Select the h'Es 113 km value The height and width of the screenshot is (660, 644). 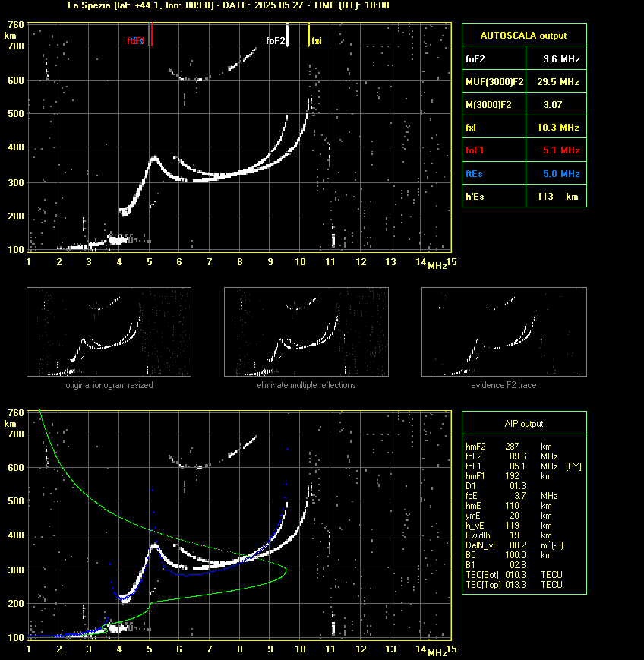[x=557, y=197]
